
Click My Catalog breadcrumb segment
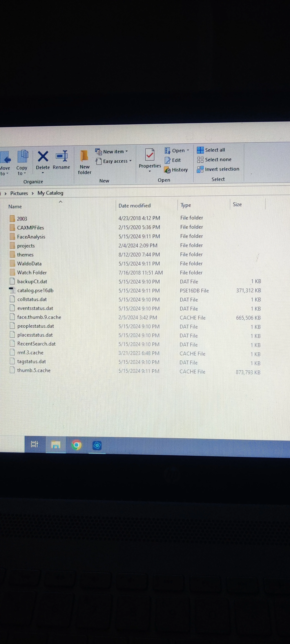(50, 193)
